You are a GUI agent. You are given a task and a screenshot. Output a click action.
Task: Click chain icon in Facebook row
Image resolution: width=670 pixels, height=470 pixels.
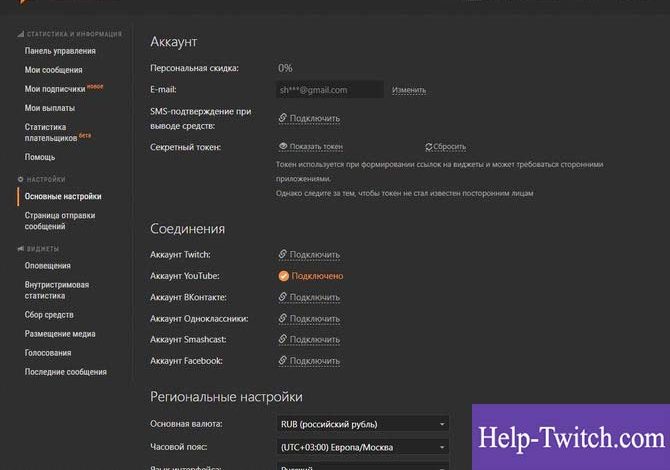[282, 361]
